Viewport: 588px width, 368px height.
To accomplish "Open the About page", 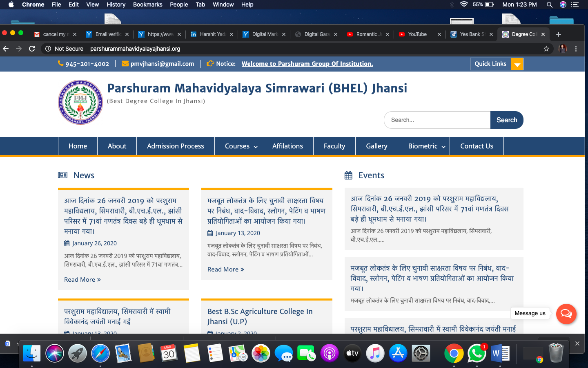I will 117,146.
